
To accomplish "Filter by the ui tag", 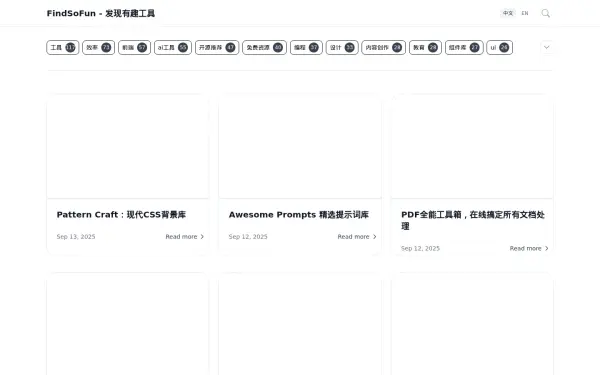I will pos(499,47).
